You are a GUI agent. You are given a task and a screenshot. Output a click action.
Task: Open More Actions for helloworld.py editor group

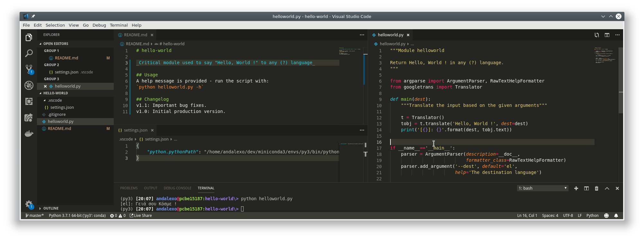(617, 35)
